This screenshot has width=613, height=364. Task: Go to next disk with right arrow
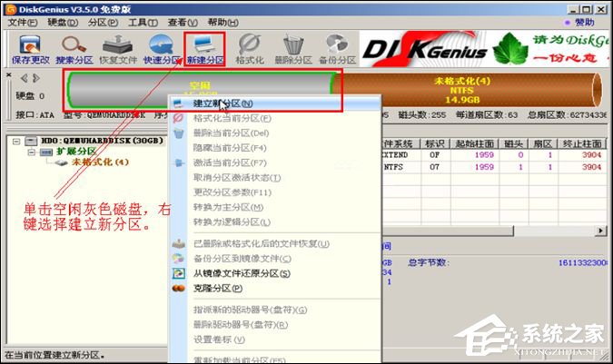point(36,78)
